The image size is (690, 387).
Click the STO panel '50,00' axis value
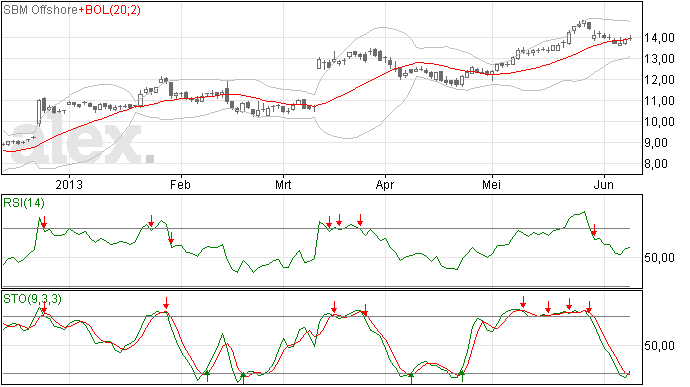(659, 346)
